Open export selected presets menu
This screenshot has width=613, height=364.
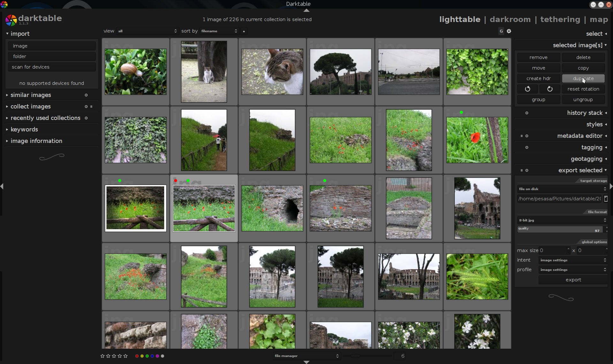pyautogui.click(x=522, y=170)
